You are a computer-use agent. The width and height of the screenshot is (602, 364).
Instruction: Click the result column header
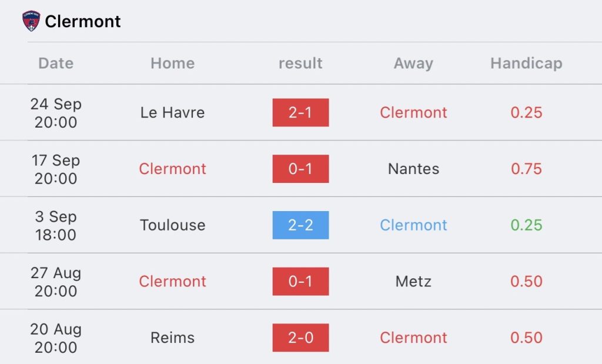coord(300,64)
